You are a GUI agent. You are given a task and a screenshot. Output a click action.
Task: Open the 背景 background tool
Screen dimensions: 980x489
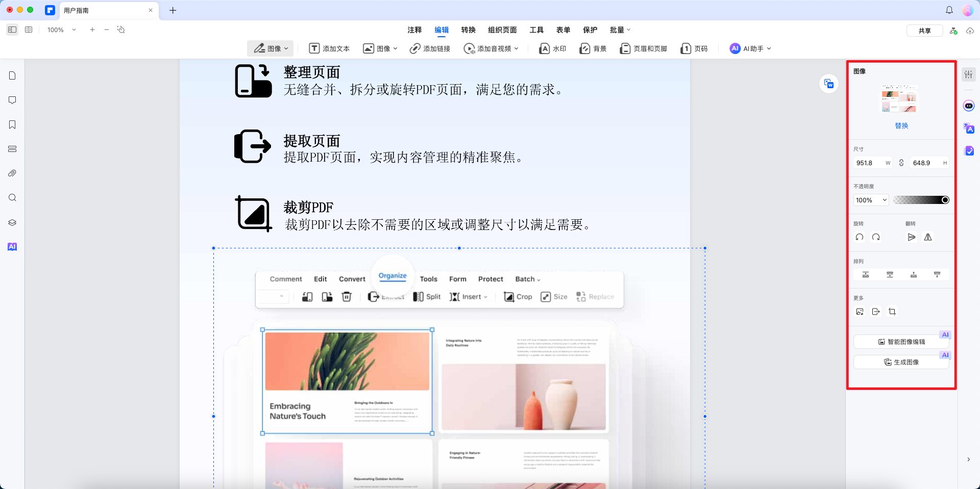593,48
